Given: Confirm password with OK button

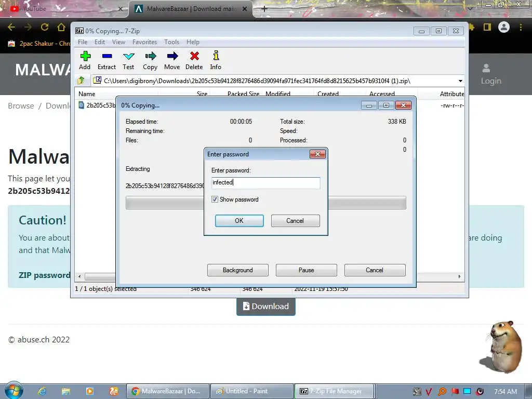Looking at the screenshot, I should 239,220.
